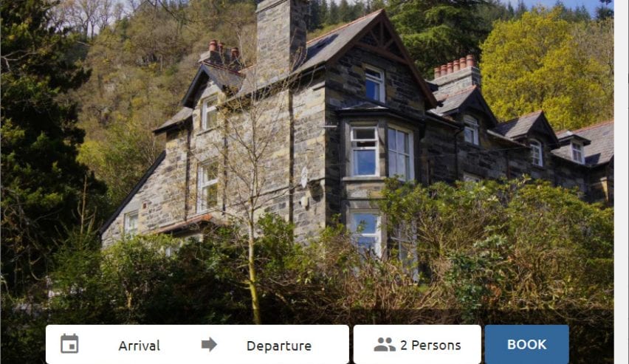Click the white satellite dish on house wall
This screenshot has width=629, height=364.
point(304,177)
